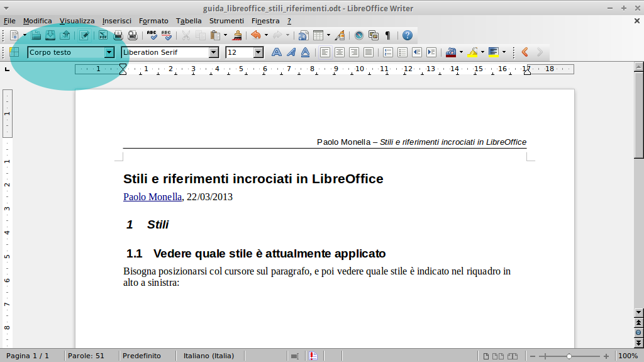The width and height of the screenshot is (644, 362).
Task: Toggle Italic formatting
Action: coord(291,52)
